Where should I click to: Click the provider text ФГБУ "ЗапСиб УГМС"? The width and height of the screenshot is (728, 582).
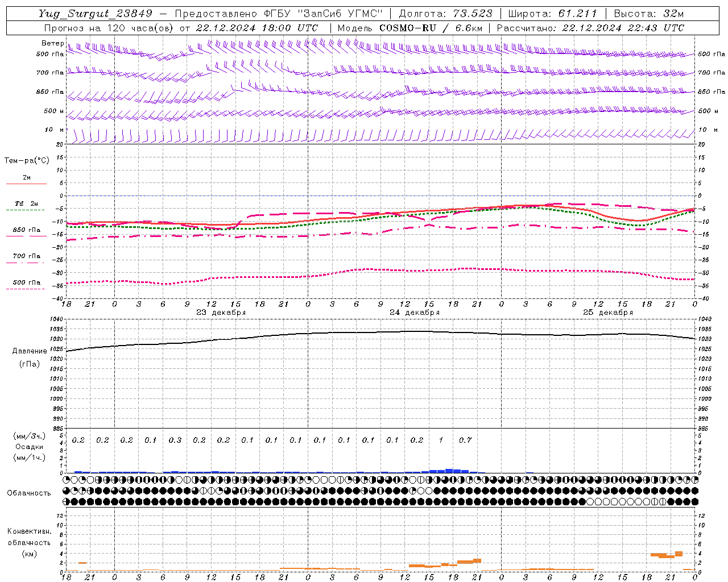[324, 14]
